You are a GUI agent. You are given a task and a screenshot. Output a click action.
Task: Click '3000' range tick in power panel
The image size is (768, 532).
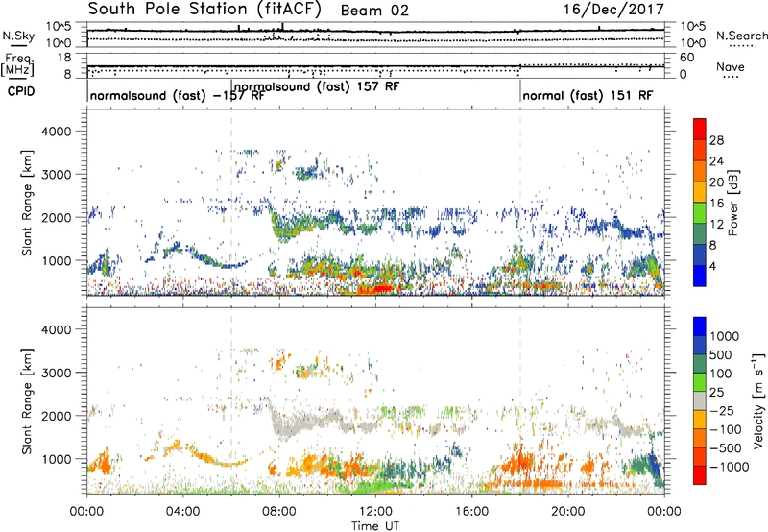pyautogui.click(x=57, y=175)
